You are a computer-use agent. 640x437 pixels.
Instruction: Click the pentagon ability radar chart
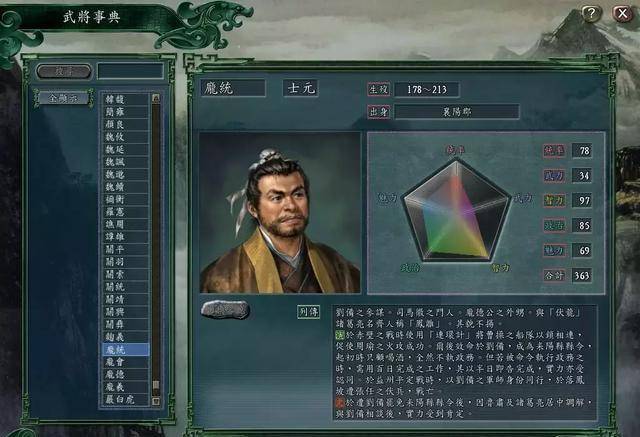456,211
